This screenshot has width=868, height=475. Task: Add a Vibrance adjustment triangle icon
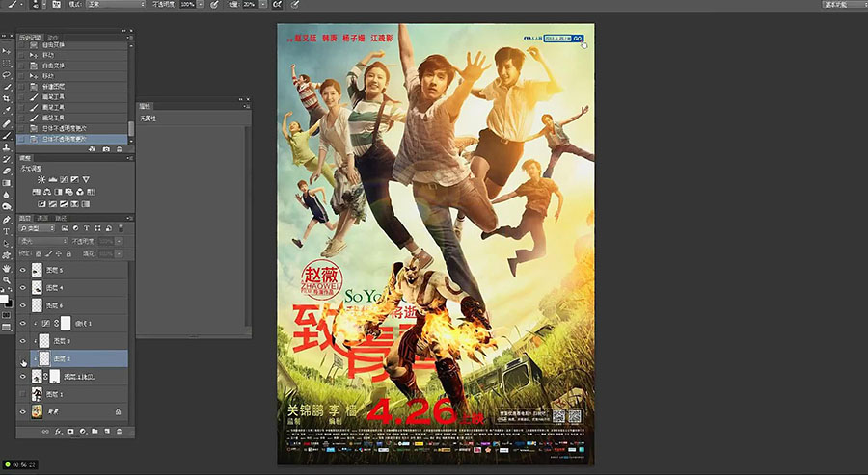pos(86,180)
